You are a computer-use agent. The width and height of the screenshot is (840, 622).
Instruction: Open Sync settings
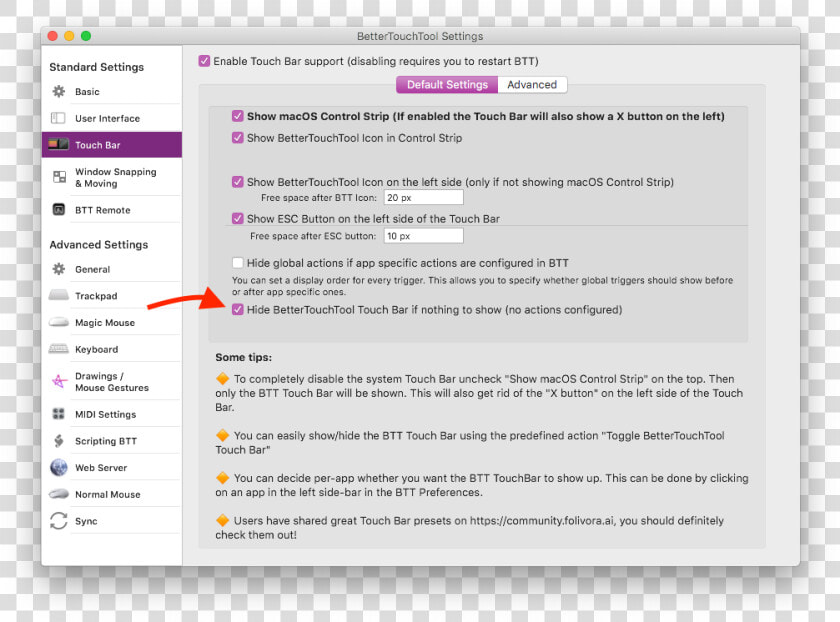tap(111, 521)
